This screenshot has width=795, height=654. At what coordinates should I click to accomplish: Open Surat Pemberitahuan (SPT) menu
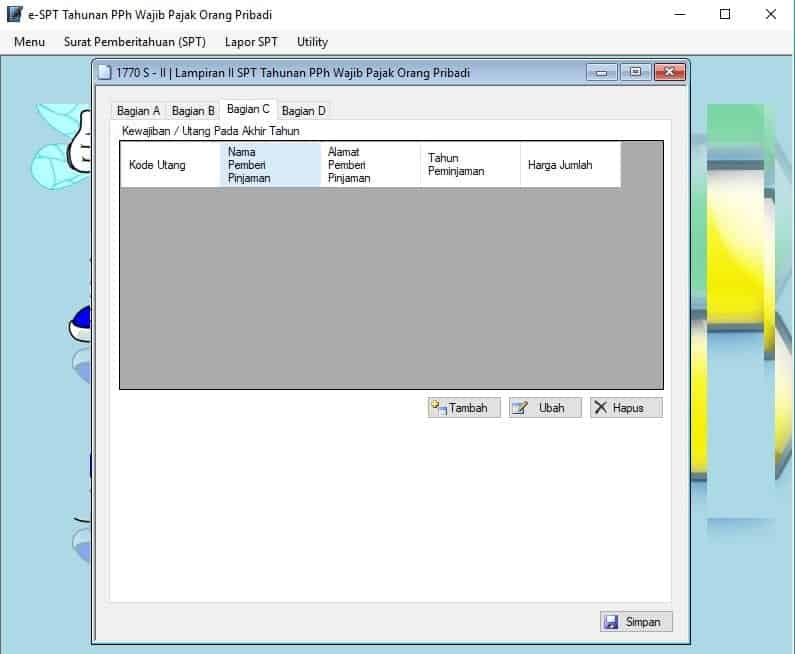[135, 42]
